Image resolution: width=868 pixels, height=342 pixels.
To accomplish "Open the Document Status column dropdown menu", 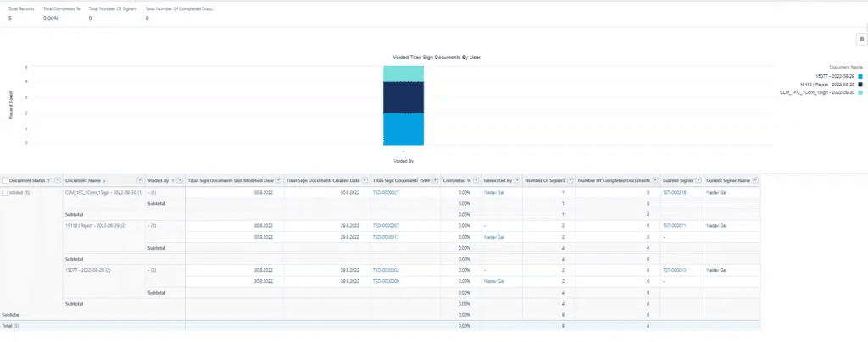I will click(x=57, y=180).
